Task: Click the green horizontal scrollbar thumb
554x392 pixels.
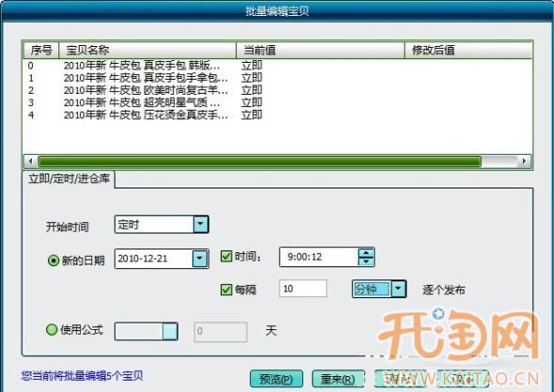Action: click(x=260, y=161)
